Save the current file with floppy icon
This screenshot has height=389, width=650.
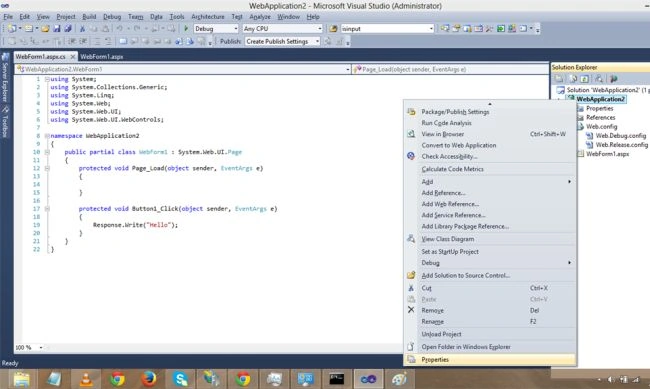click(57, 29)
